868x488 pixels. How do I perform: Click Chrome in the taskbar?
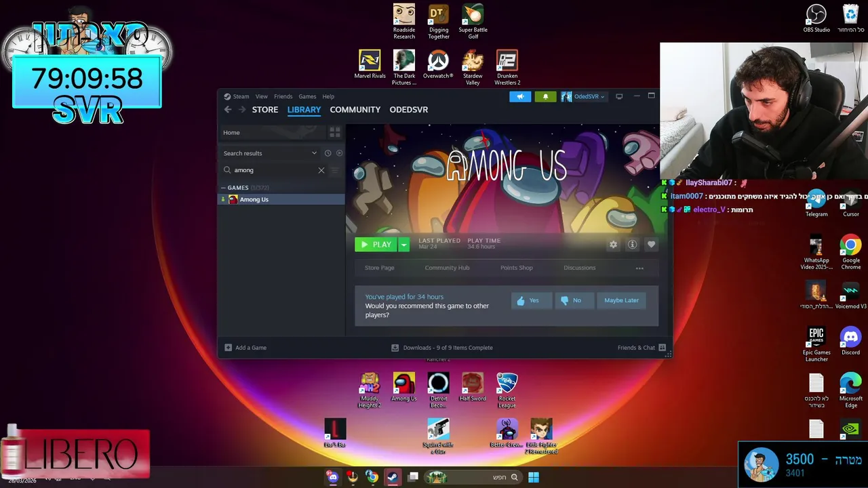(372, 477)
